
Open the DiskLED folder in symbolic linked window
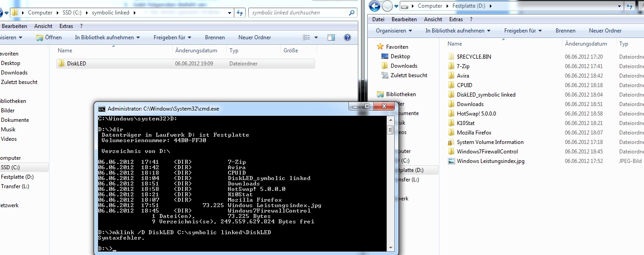(186, 64)
